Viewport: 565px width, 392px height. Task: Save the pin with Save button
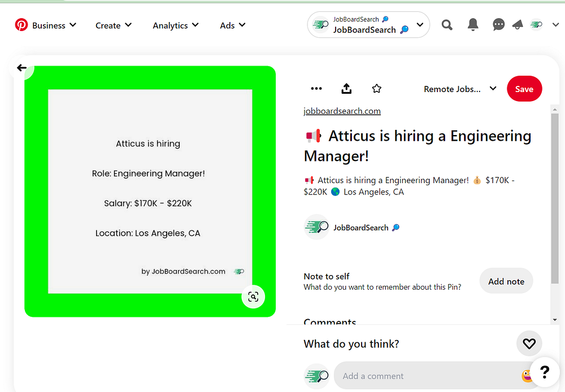click(x=524, y=89)
